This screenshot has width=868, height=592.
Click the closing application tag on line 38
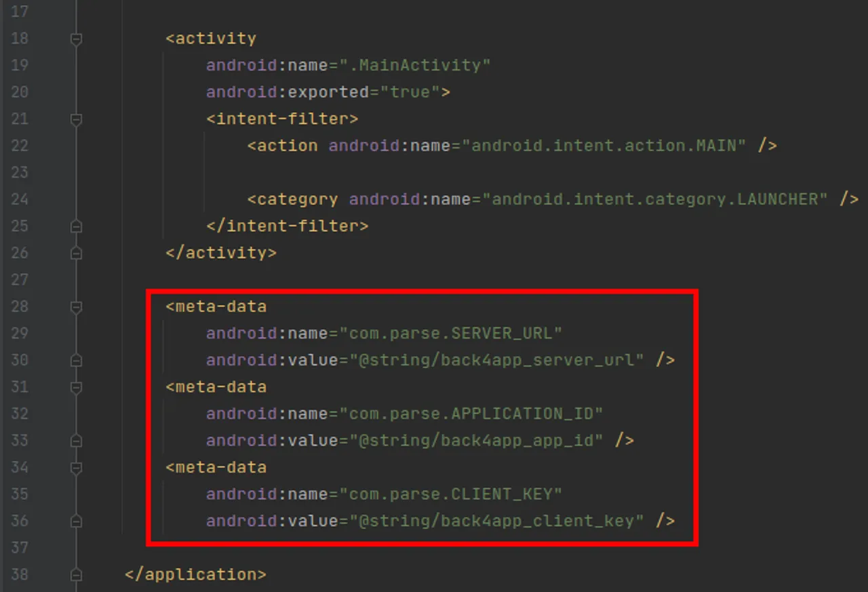tap(195, 575)
